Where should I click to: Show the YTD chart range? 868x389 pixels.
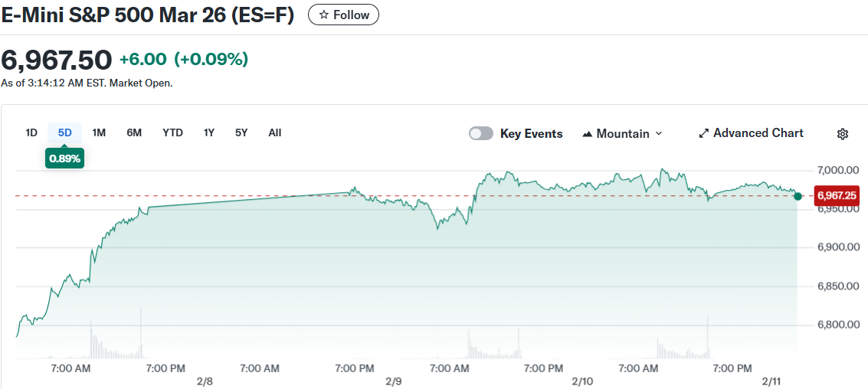172,132
